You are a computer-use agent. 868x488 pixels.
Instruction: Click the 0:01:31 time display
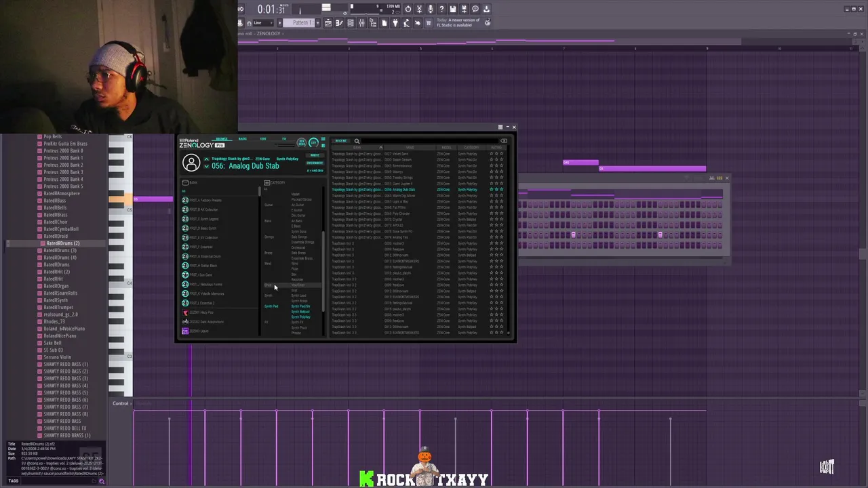(271, 9)
